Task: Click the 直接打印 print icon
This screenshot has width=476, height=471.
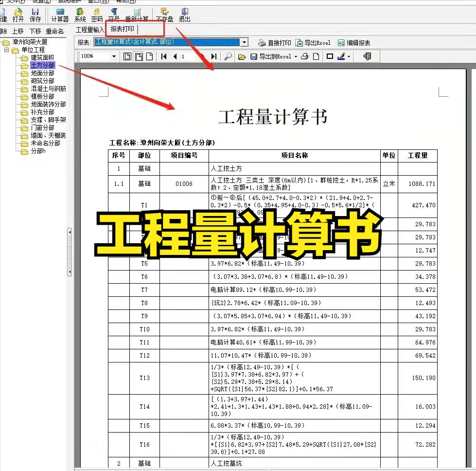Action: (x=278, y=42)
